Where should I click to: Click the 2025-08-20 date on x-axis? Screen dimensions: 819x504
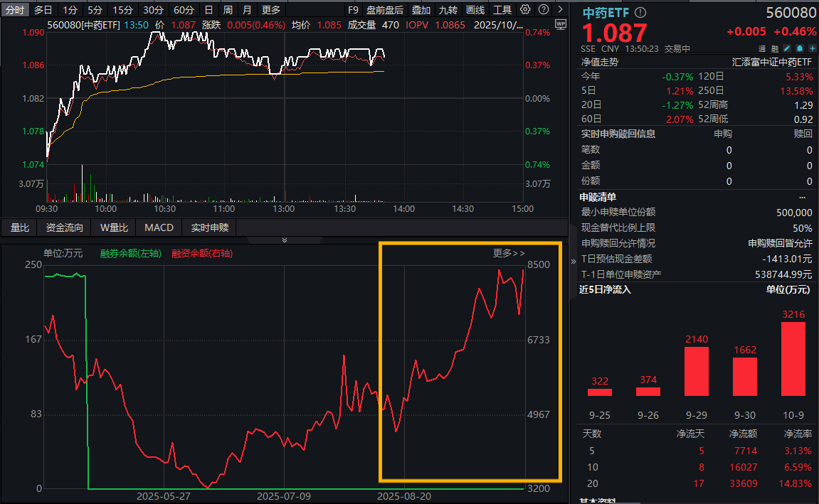(404, 496)
